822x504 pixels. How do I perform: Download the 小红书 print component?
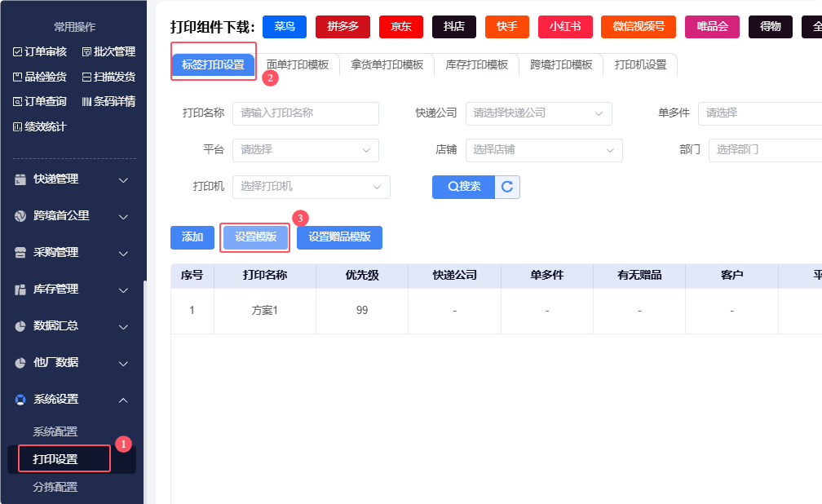pyautogui.click(x=565, y=27)
